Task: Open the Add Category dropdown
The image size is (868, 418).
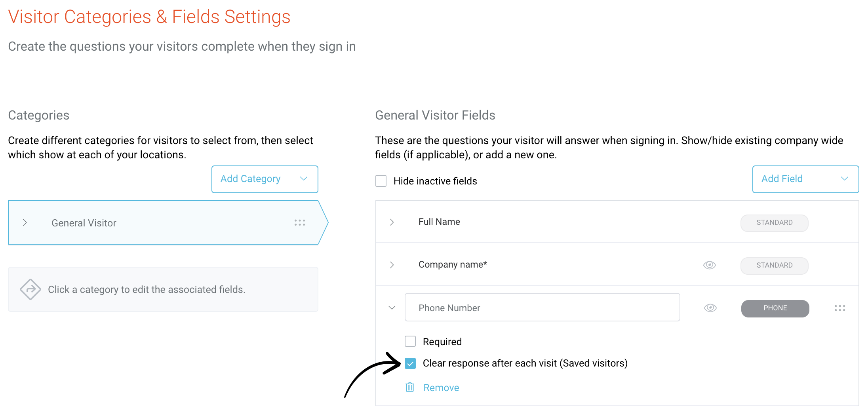Action: point(265,179)
